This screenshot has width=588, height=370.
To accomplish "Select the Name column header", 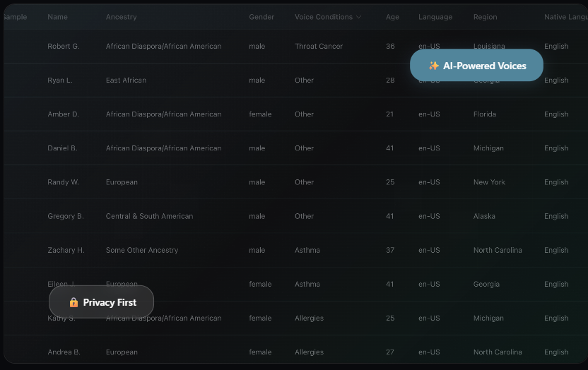I will click(57, 17).
